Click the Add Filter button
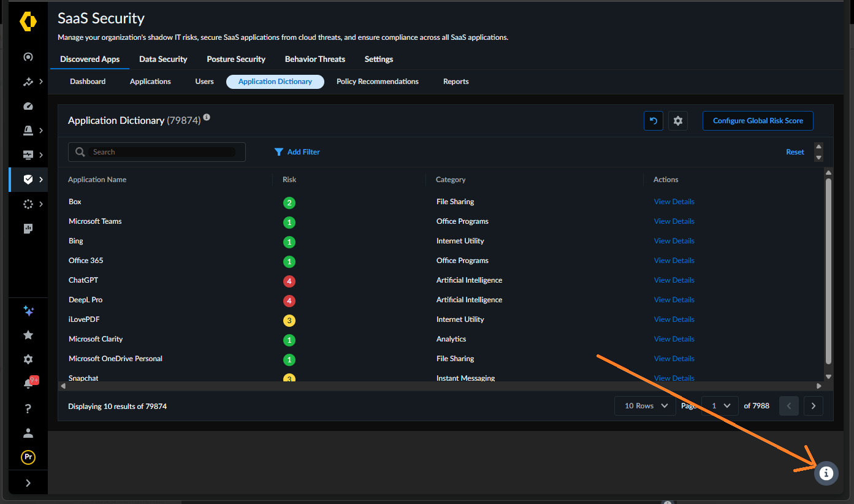Image resolution: width=854 pixels, height=504 pixels. pyautogui.click(x=297, y=152)
